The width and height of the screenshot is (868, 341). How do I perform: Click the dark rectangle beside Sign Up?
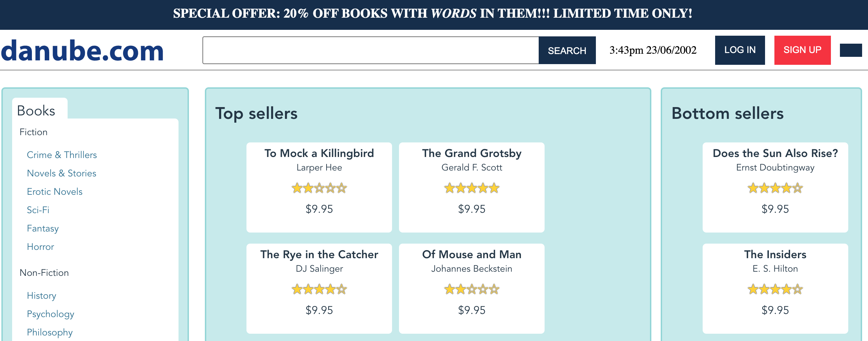click(851, 50)
